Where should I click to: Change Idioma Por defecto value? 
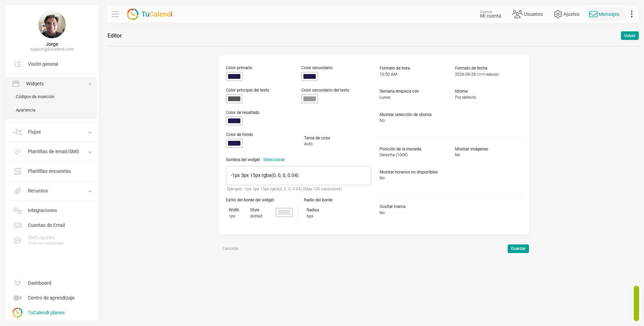(466, 97)
